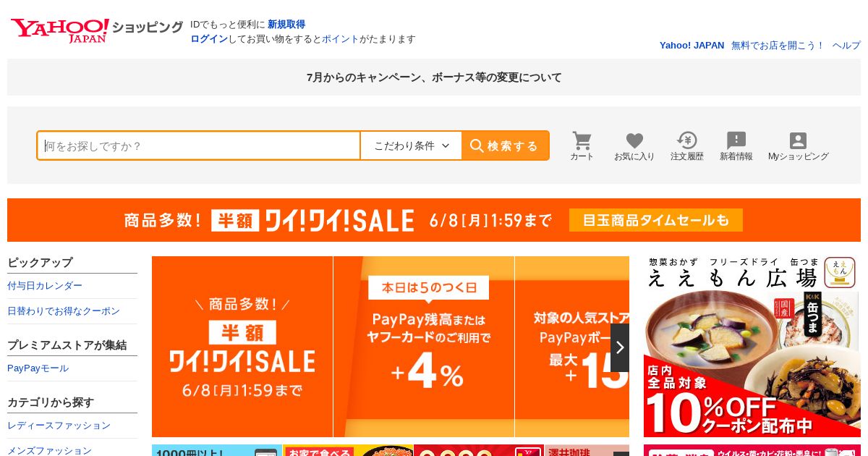
Task: Open the 7月からのキャンペーン notice bar
Action: point(434,77)
